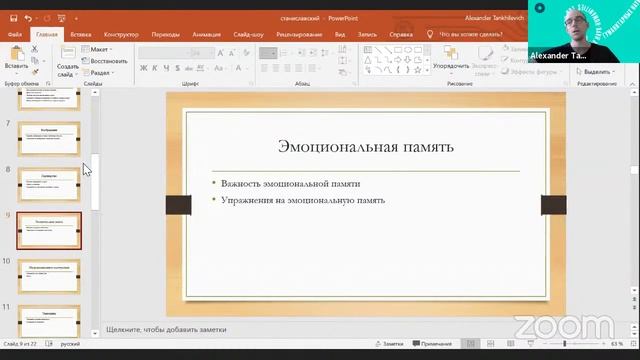Pick the text box shape in gallery
The width and height of the screenshot is (640, 360).
tap(368, 50)
